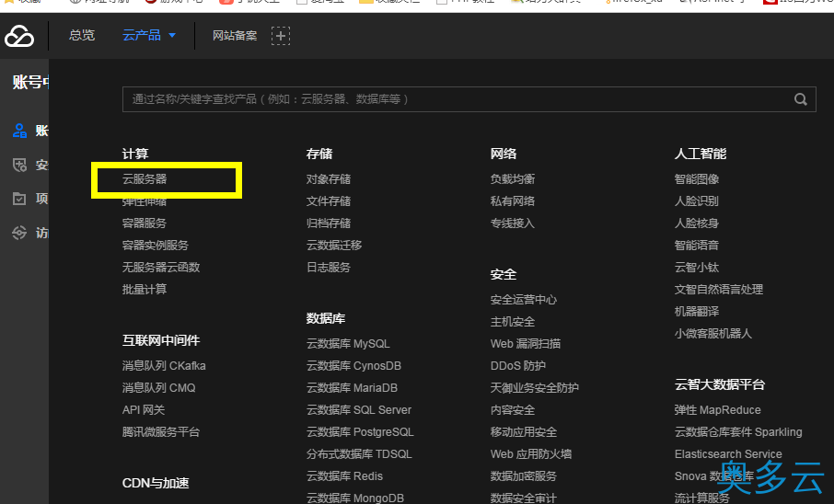Open 日志服务 link

(329, 268)
